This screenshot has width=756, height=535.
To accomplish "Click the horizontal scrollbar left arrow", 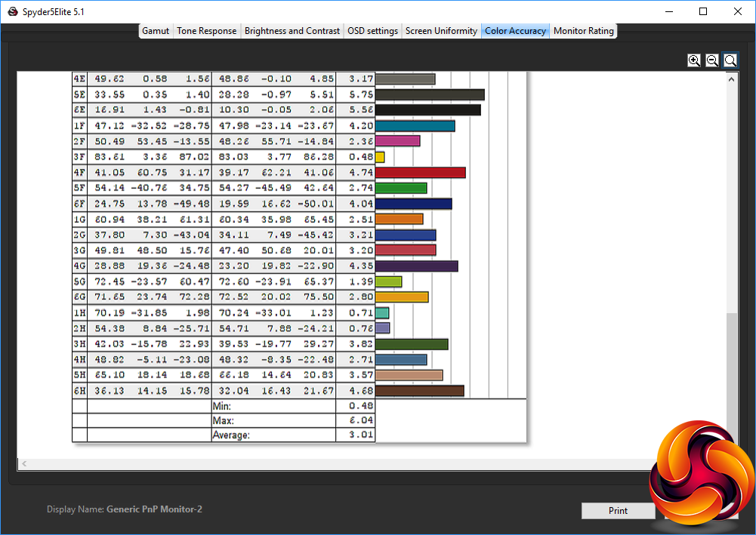I will 23,463.
